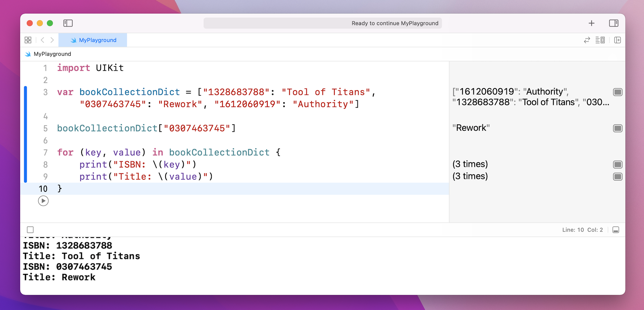Click the square button above the console
644x310 pixels.
click(x=30, y=230)
